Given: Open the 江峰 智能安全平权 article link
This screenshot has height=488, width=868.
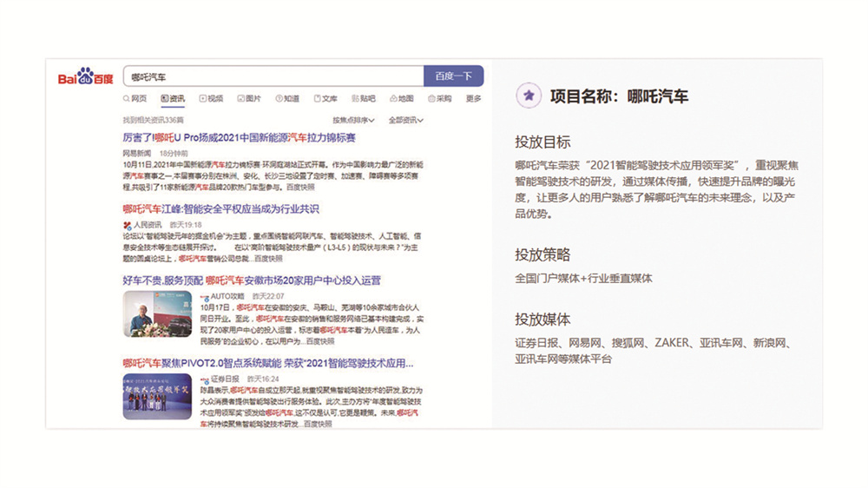Looking at the screenshot, I should pyautogui.click(x=220, y=209).
